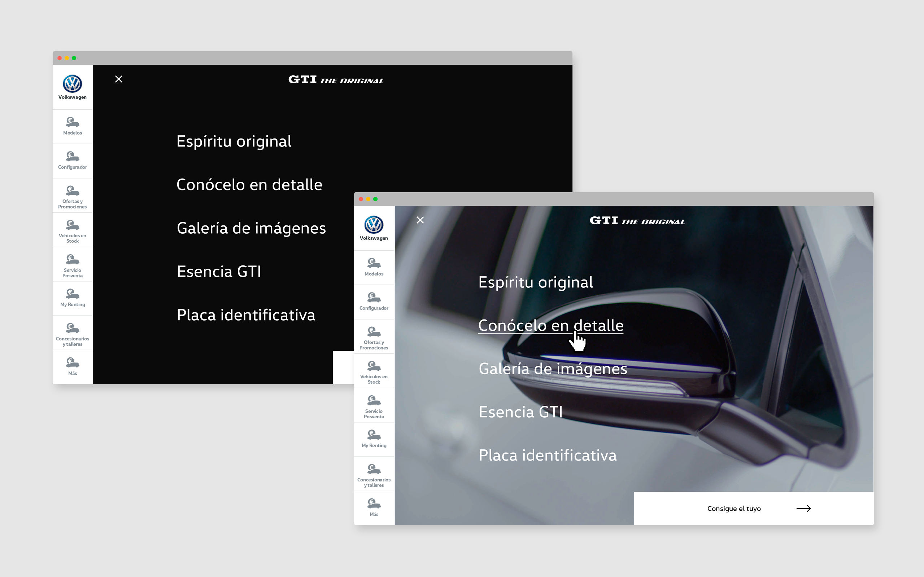The image size is (924, 577).
Task: Open Servicio Posventa in front window sidebar
Action: [374, 405]
